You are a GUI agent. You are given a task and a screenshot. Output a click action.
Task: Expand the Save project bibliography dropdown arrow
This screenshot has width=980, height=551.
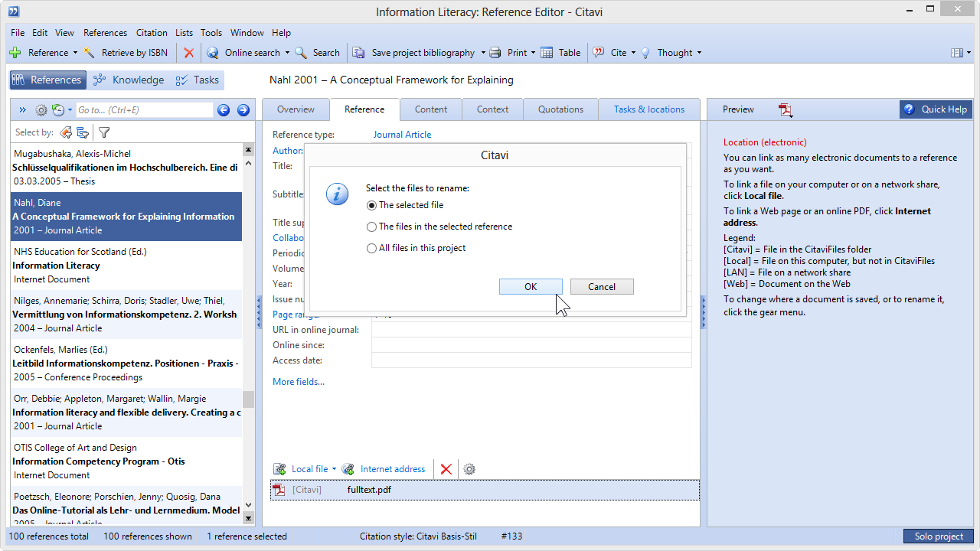tap(483, 53)
